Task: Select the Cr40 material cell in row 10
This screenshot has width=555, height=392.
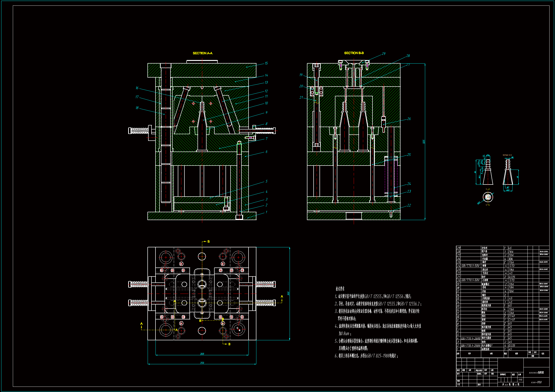Action: pos(512,316)
